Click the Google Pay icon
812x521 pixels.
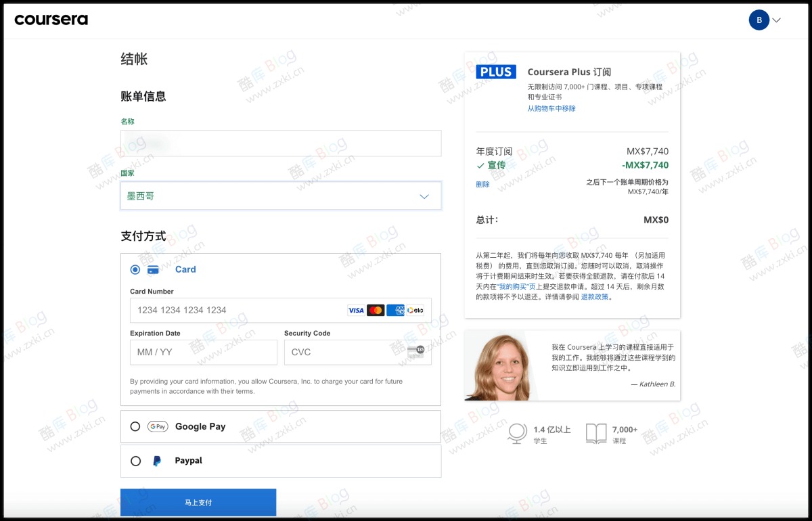(157, 426)
